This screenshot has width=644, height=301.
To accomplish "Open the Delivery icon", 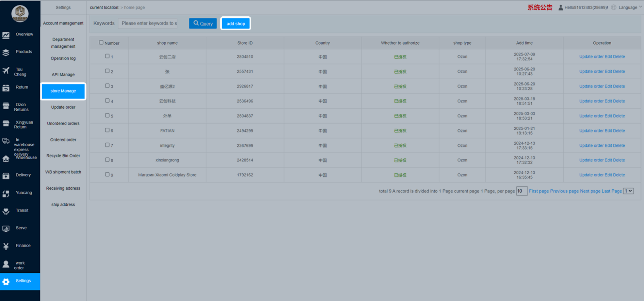I will click(6, 176).
